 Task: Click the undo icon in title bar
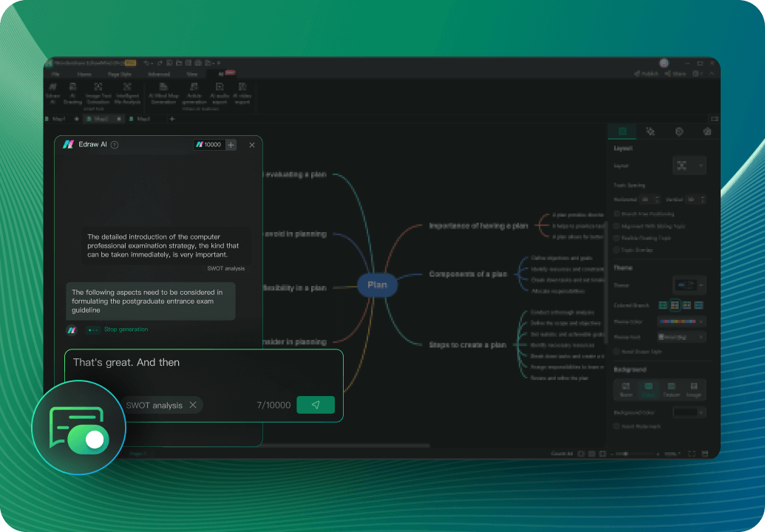(x=146, y=63)
